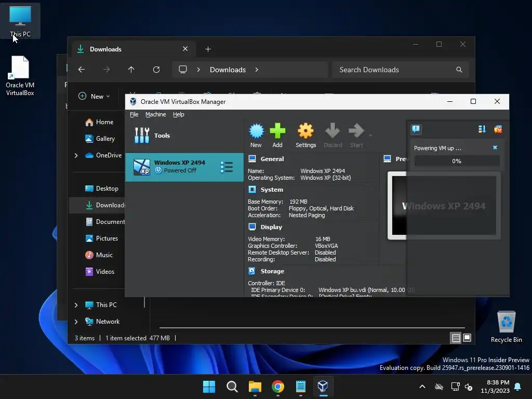Click the Powering VM up progress bar

[x=457, y=161]
